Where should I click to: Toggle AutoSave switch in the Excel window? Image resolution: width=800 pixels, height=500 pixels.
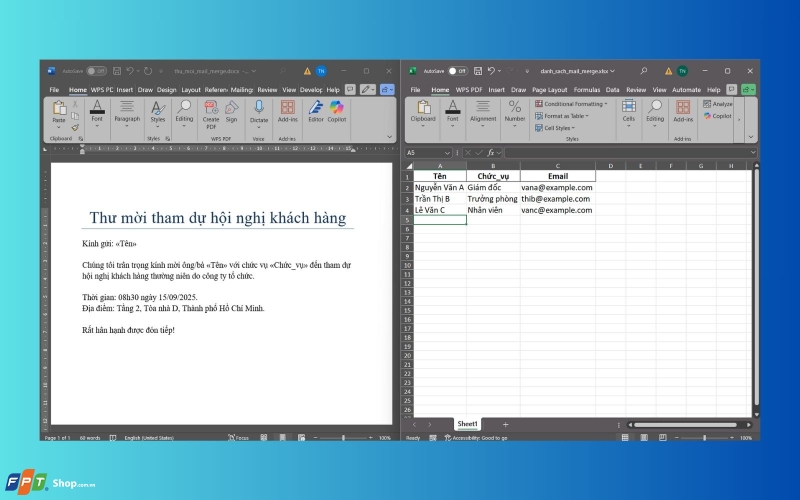(x=458, y=71)
